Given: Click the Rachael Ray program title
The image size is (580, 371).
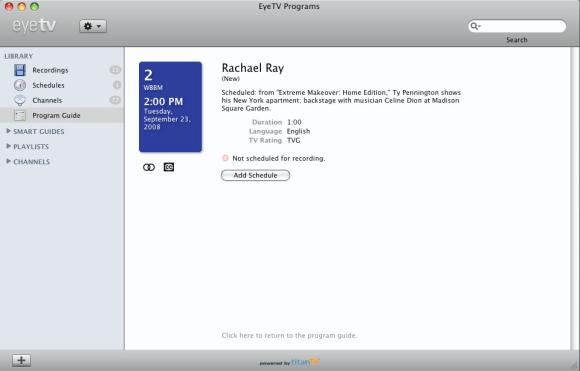Looking at the screenshot, I should [x=253, y=68].
